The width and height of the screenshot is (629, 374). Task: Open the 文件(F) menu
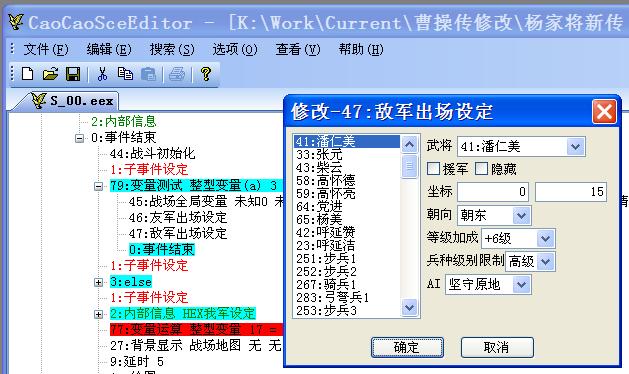pyautogui.click(x=46, y=50)
